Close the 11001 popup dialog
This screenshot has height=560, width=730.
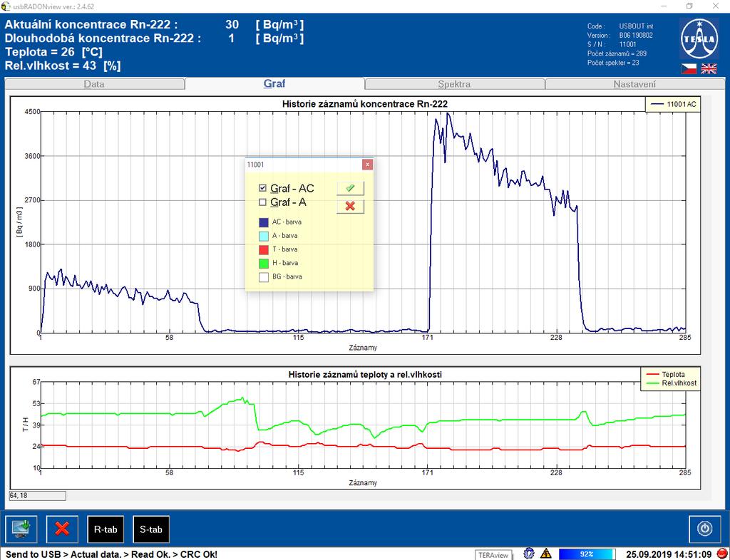tap(367, 165)
